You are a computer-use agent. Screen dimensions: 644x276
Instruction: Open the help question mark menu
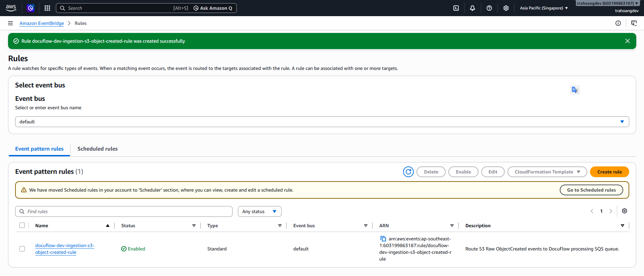[x=489, y=8]
